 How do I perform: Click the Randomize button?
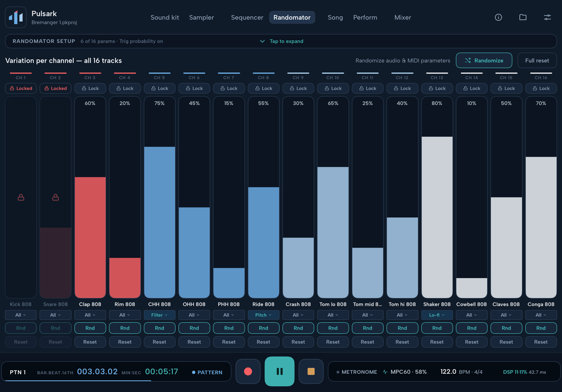(x=484, y=60)
